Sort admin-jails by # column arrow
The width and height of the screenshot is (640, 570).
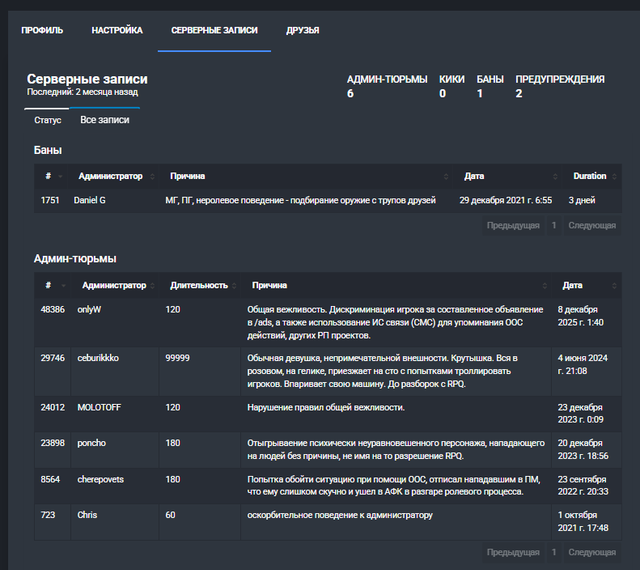[63, 285]
